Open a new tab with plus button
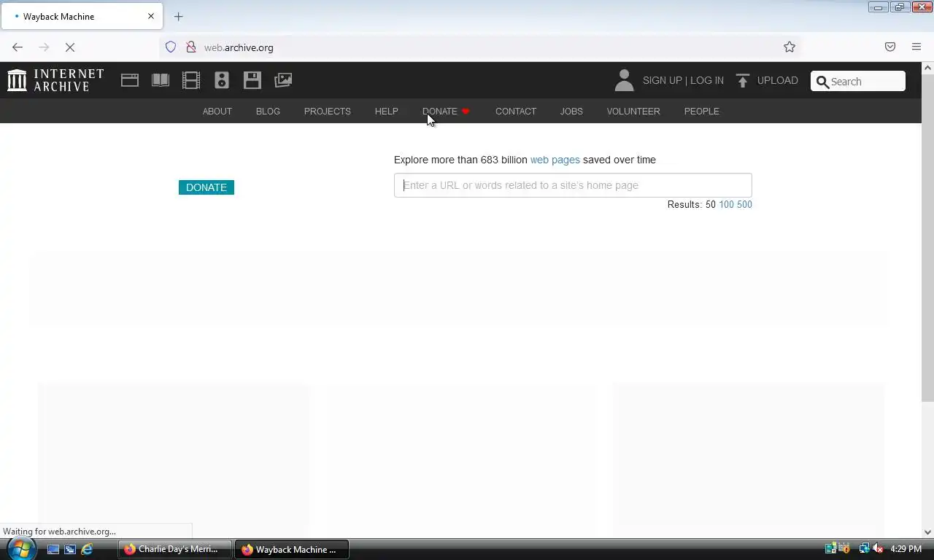The height and width of the screenshot is (560, 934). pyautogui.click(x=179, y=16)
